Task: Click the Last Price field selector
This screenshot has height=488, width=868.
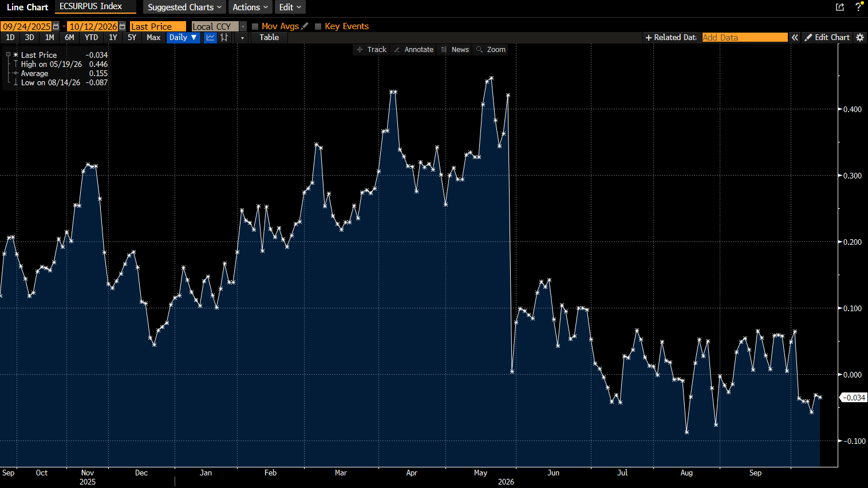Action: pos(158,26)
